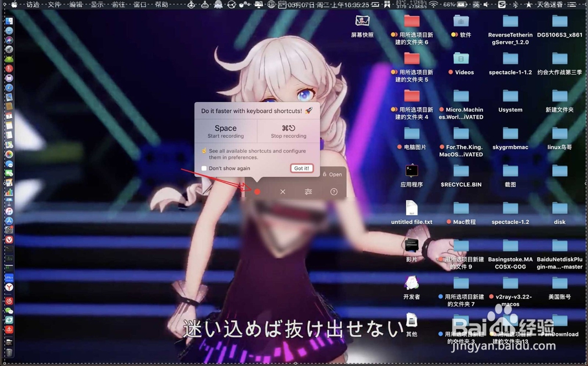Viewport: 588px width, 366px height.
Task: Open the 文件 menu
Action: point(54,5)
